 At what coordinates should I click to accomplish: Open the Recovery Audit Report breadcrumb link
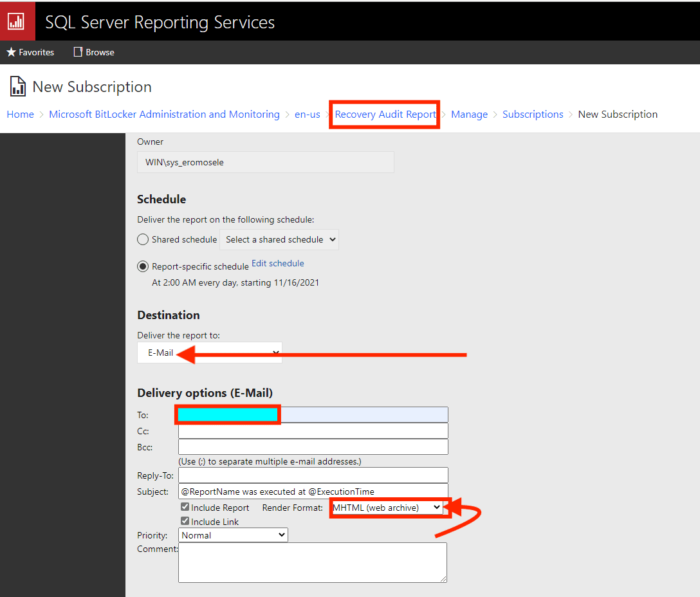pyautogui.click(x=385, y=115)
